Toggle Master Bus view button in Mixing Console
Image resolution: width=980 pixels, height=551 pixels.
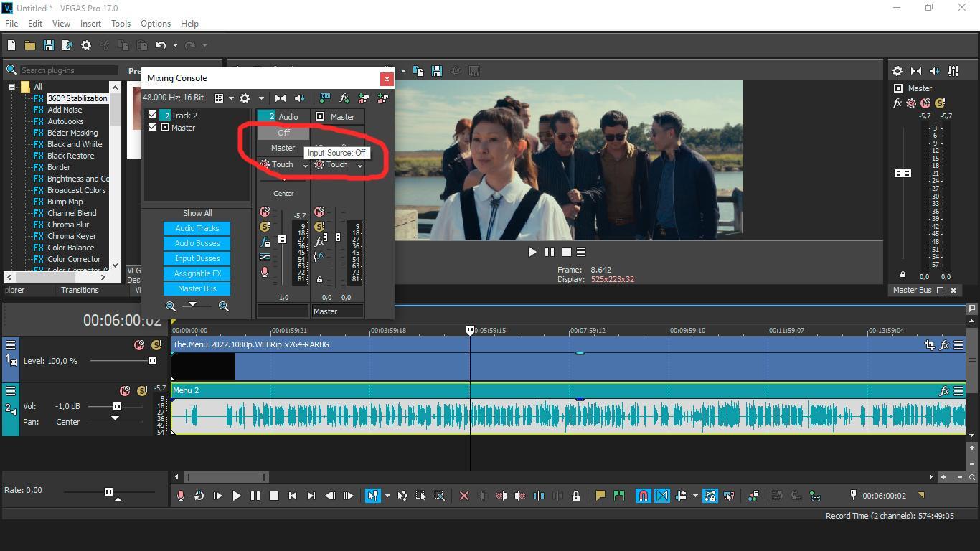tap(197, 288)
